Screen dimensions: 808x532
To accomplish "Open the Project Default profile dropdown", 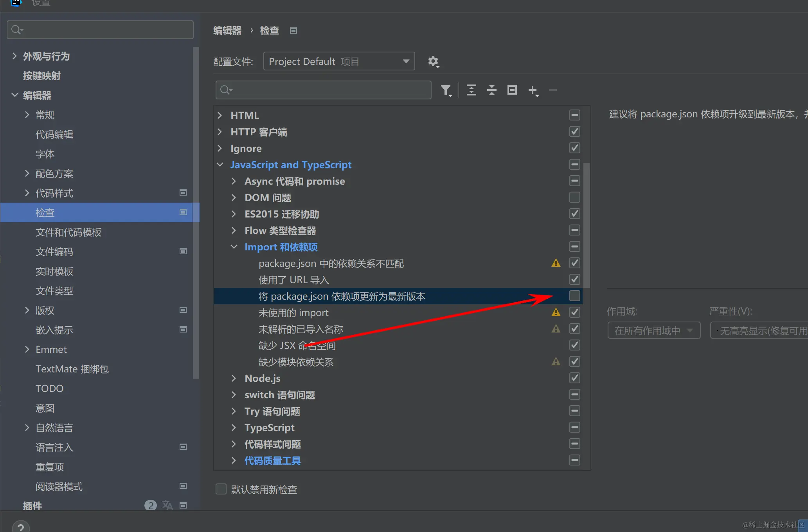I will click(x=339, y=61).
